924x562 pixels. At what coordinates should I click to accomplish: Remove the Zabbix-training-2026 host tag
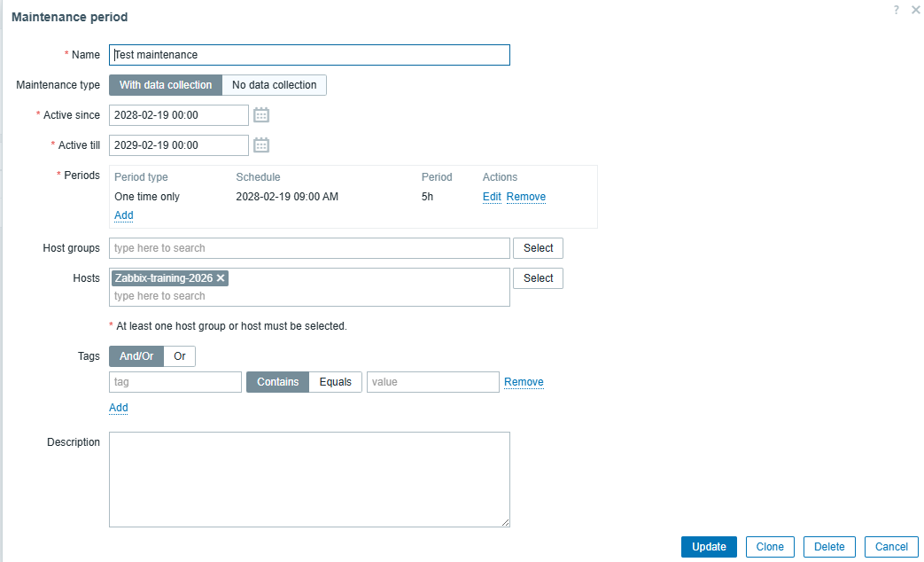221,278
